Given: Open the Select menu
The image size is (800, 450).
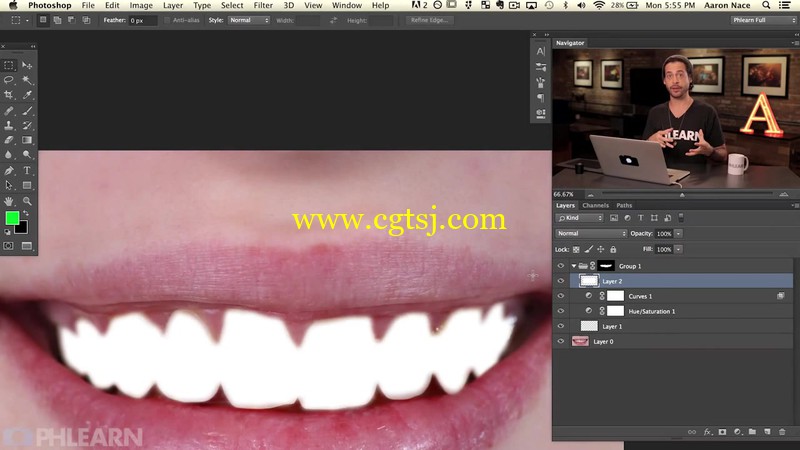Looking at the screenshot, I should click(232, 5).
